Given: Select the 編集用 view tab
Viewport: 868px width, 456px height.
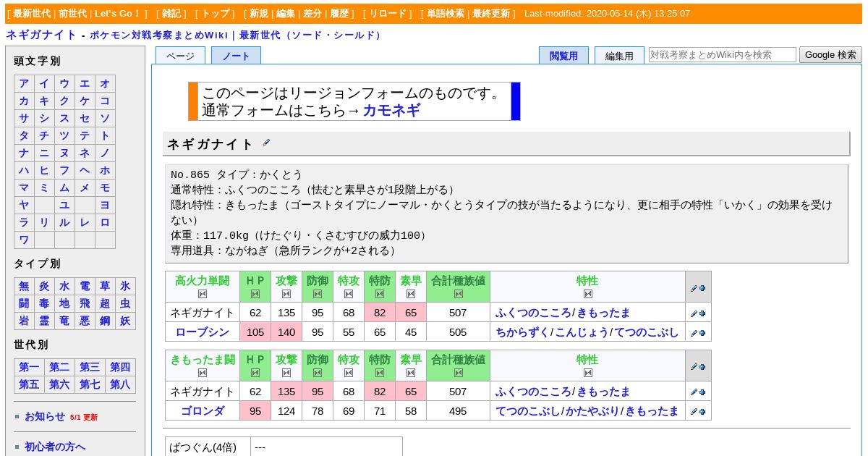Looking at the screenshot, I should [x=619, y=56].
